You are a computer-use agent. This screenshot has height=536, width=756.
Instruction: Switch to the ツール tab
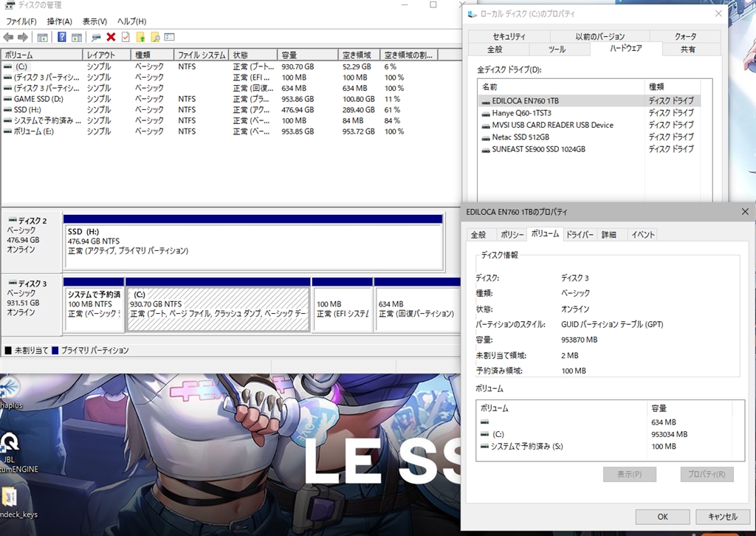[x=557, y=49]
